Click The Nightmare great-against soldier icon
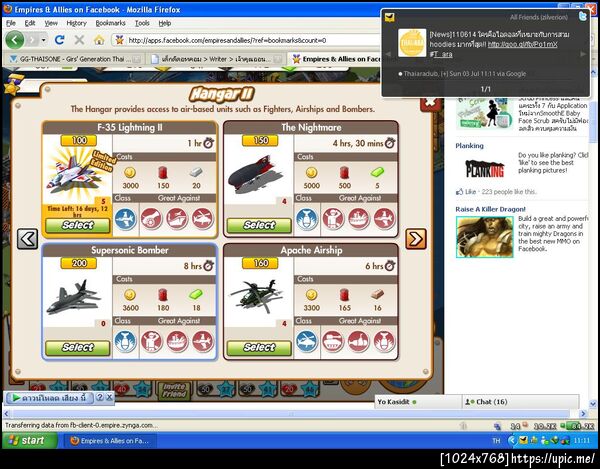 (x=333, y=219)
